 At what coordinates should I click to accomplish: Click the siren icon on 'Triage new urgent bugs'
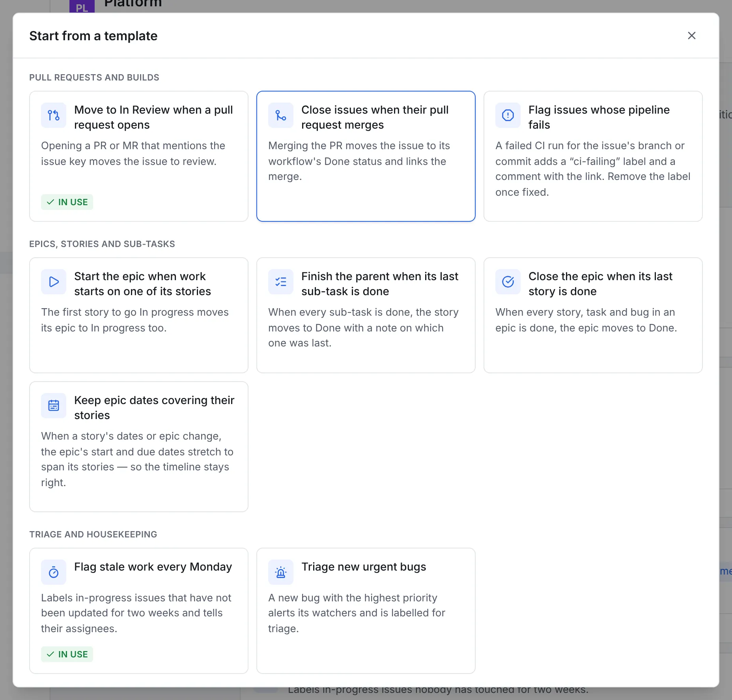point(281,572)
